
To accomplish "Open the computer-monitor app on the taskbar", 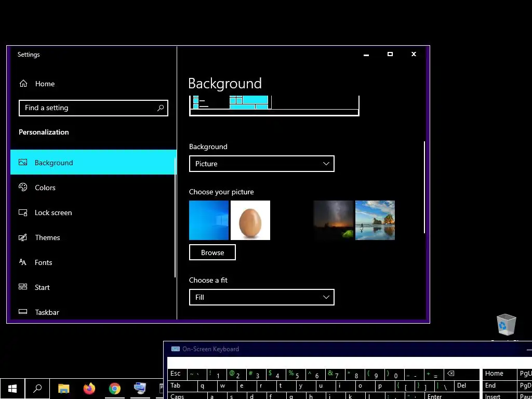I will click(x=140, y=389).
